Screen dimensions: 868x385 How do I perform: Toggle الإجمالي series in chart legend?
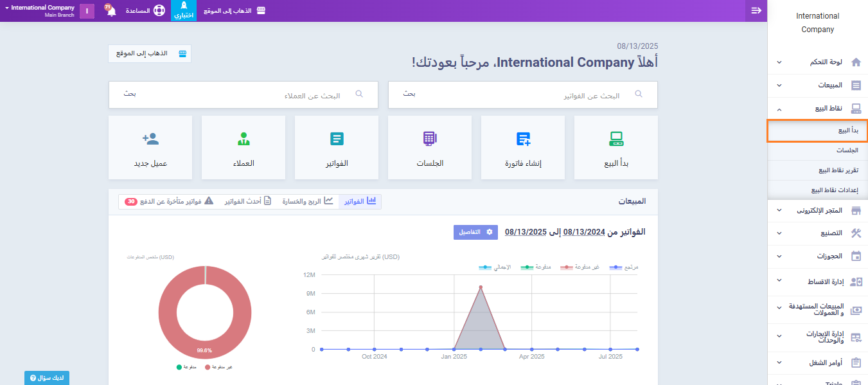(495, 267)
